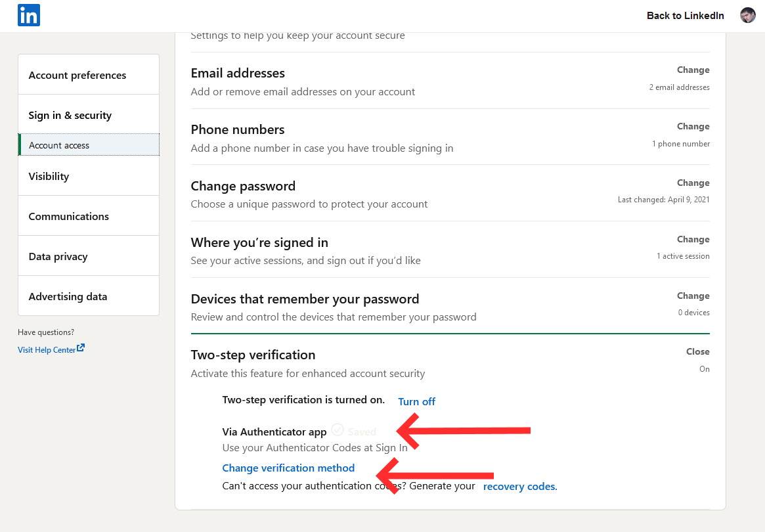Select the Account access sub-item
Screen dimensions: 765x532
[x=59, y=145]
